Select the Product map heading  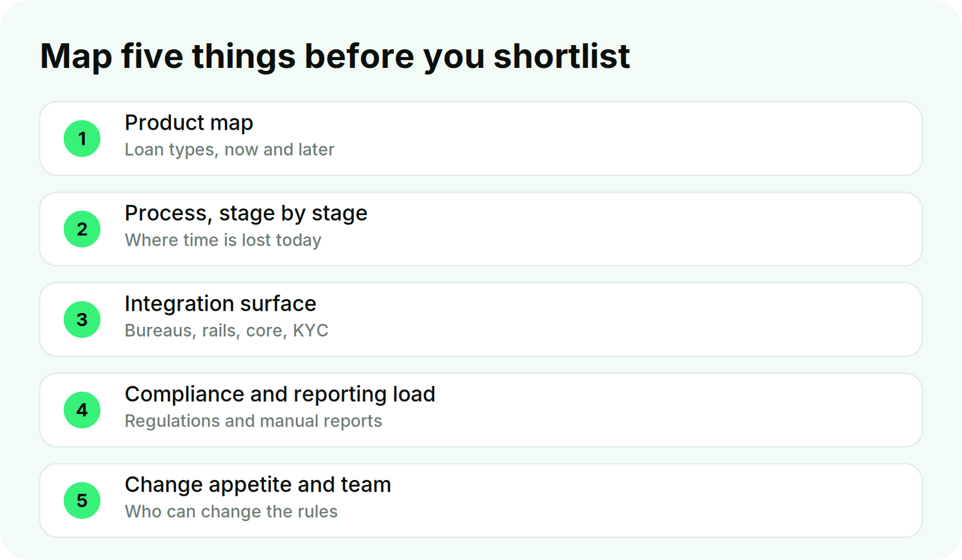pos(189,123)
